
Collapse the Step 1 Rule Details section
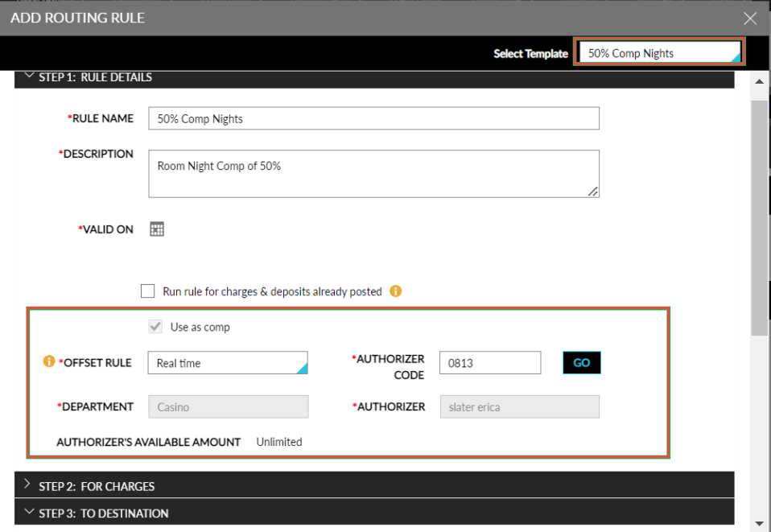pos(30,76)
